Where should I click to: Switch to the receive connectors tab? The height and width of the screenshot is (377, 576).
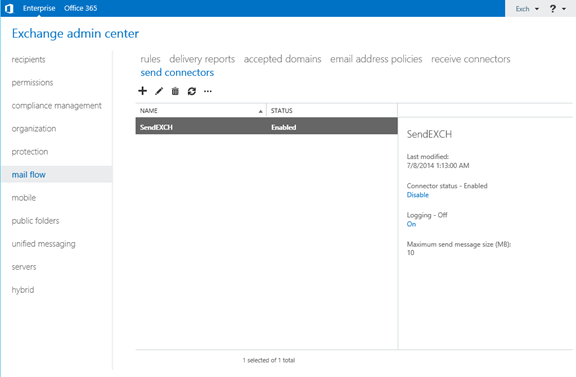click(x=471, y=59)
